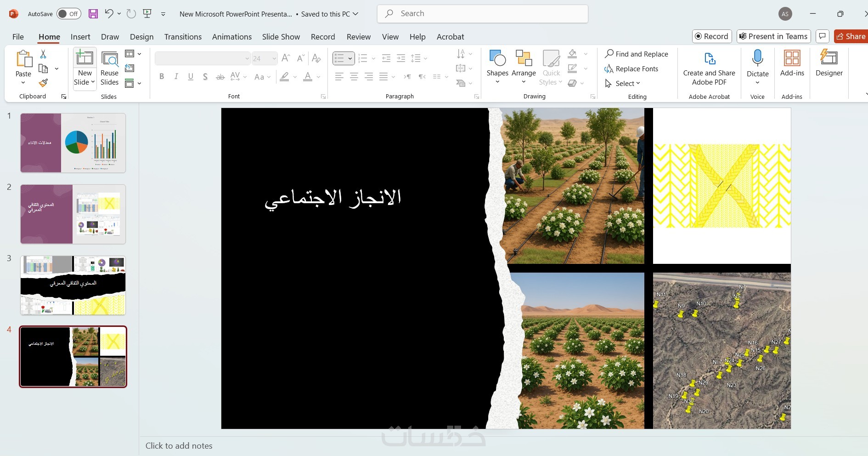
Task: Click the Save icon in title bar
Action: (93, 14)
